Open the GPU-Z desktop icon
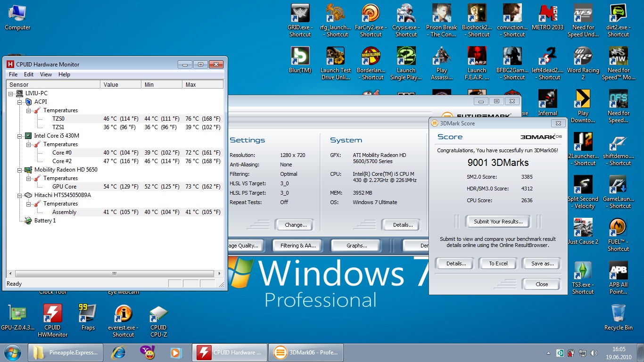 tap(17, 317)
